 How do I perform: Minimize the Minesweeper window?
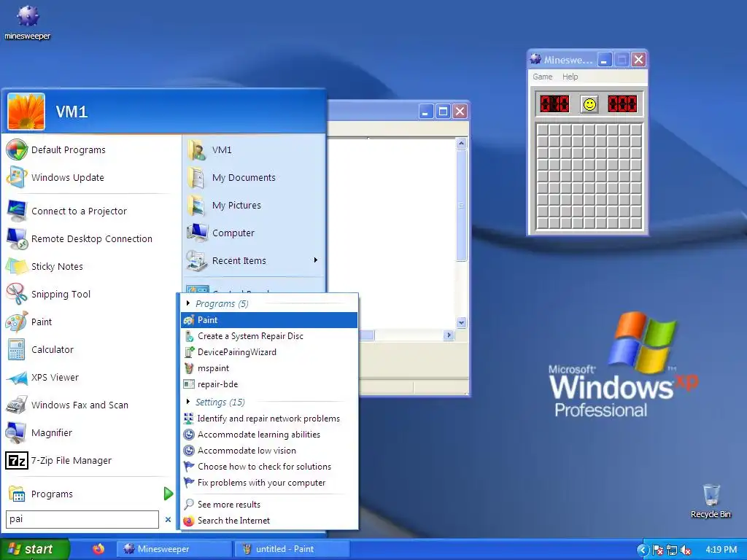tap(605, 60)
